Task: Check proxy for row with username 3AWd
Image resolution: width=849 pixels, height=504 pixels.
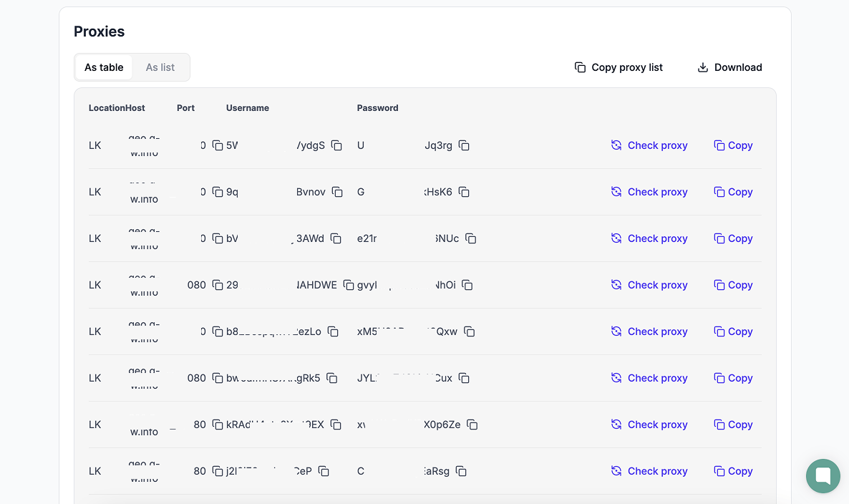Action: click(x=649, y=238)
